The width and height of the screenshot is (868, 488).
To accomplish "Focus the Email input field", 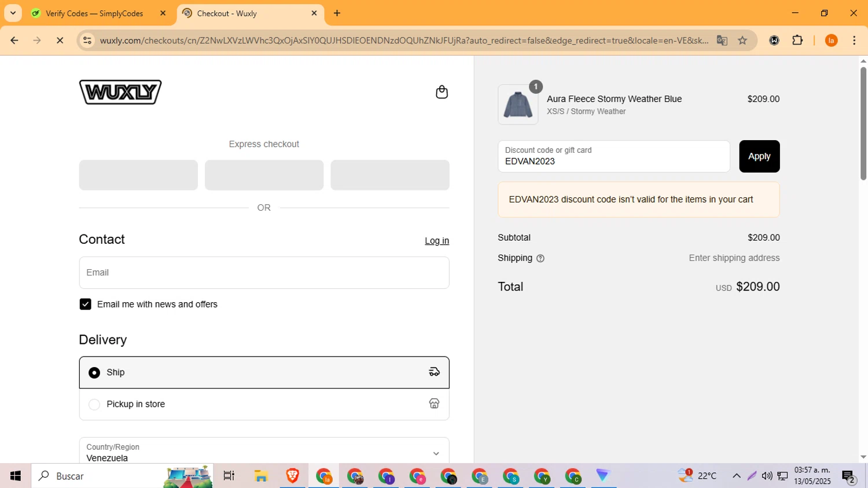I will 264,273.
